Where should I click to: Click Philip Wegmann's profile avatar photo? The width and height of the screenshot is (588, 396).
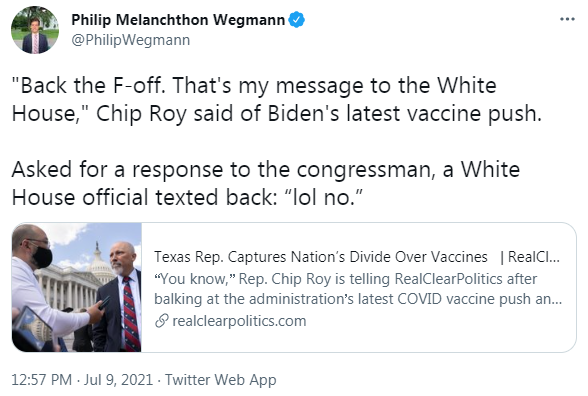35,30
